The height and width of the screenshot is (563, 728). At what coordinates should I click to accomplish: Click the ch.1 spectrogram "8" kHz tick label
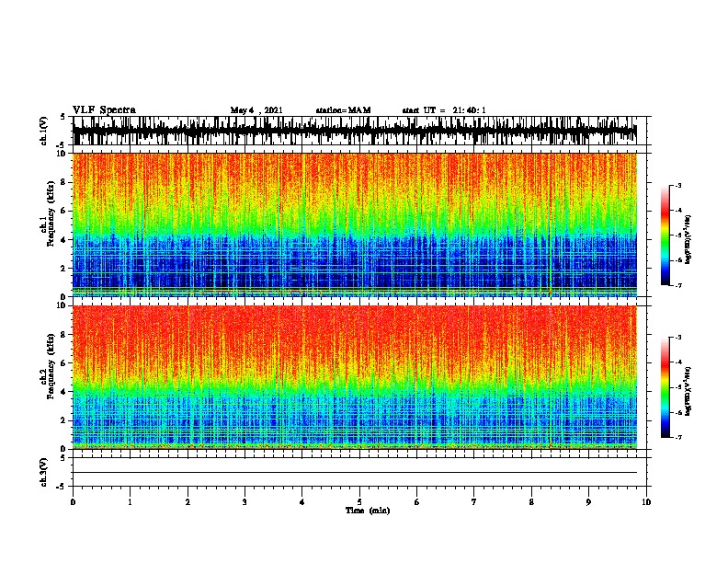(x=64, y=182)
